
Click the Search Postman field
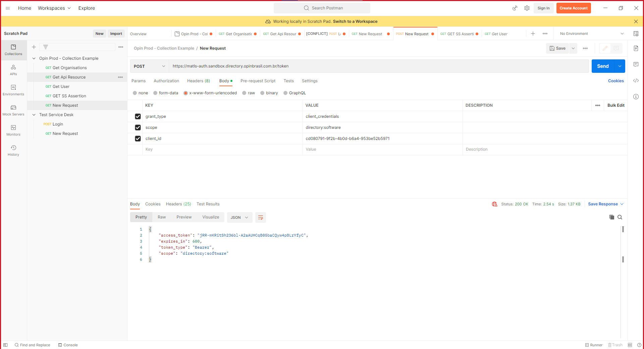tap(322, 8)
